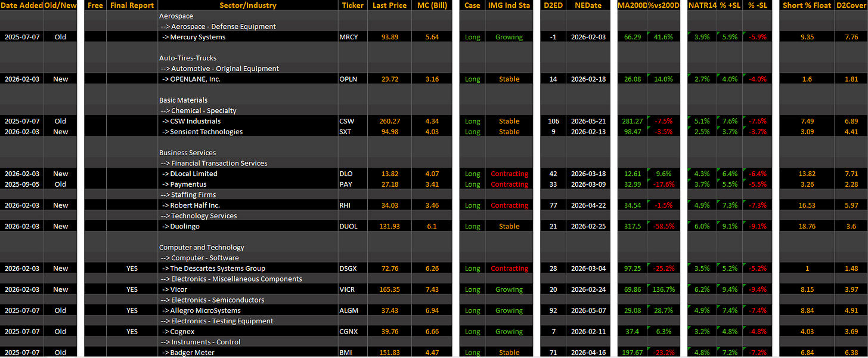Select the Basic Materials sector heading
The height and width of the screenshot is (358, 868).
point(183,100)
